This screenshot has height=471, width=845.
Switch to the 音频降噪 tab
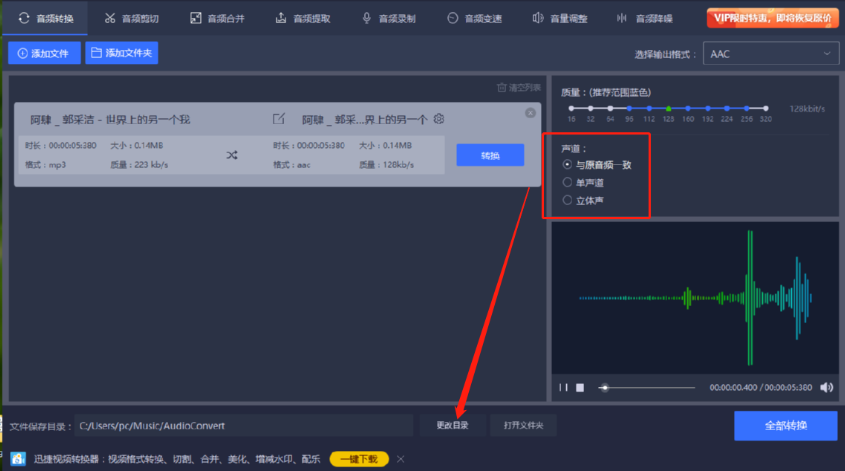click(x=645, y=18)
